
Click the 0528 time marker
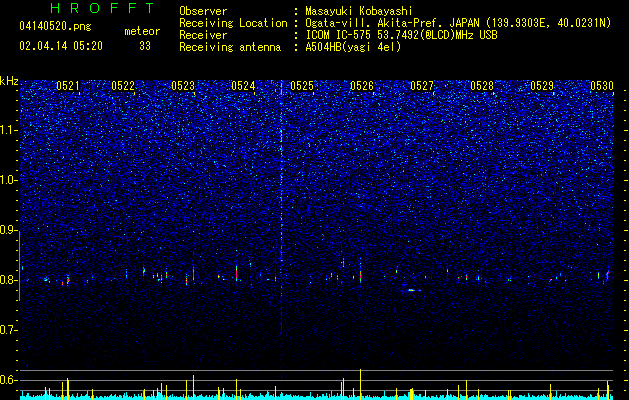coord(482,86)
